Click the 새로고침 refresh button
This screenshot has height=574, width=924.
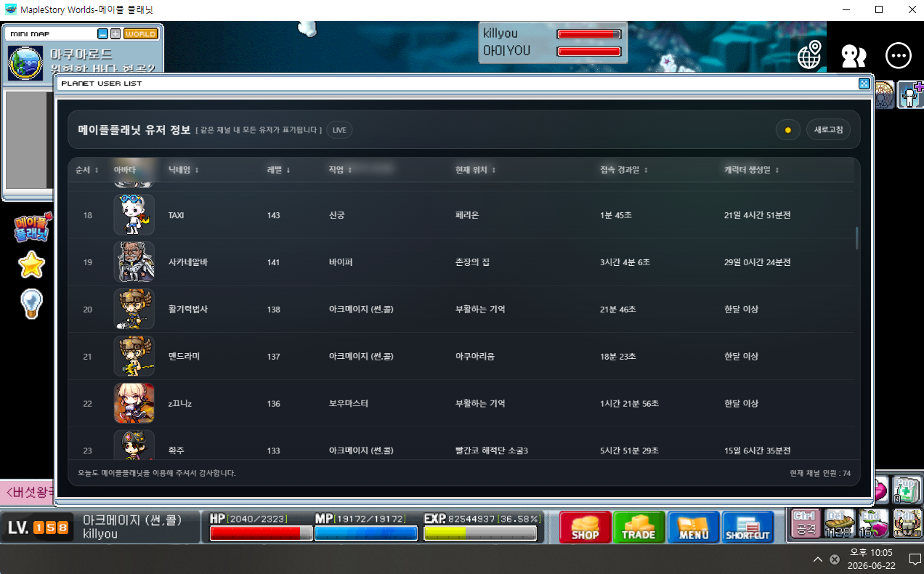coord(828,130)
